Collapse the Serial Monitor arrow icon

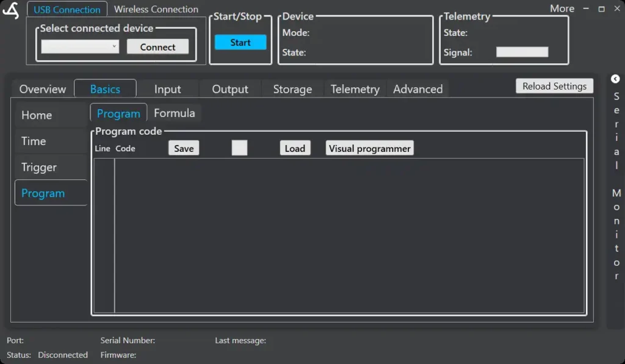(615, 79)
